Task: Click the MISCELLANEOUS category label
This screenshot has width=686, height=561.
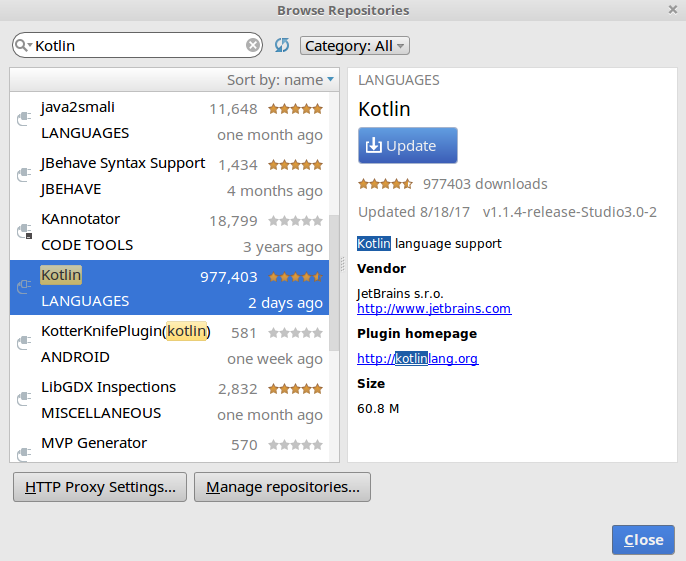Action: pyautogui.click(x=101, y=413)
